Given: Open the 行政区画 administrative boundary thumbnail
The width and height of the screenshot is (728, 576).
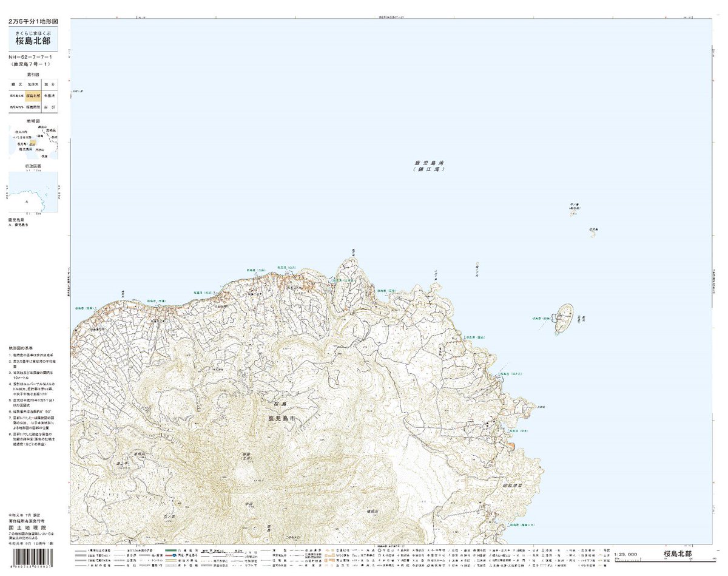Looking at the screenshot, I should [x=33, y=193].
